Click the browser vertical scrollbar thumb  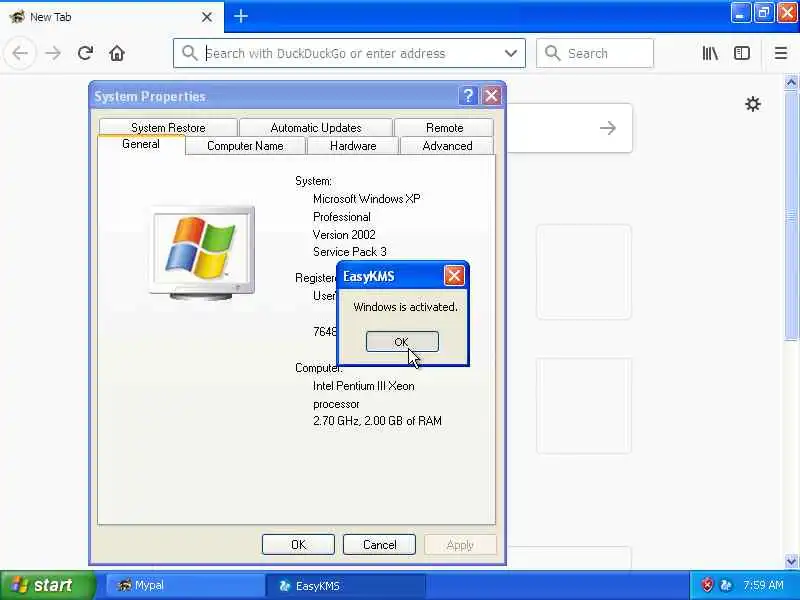[791, 215]
